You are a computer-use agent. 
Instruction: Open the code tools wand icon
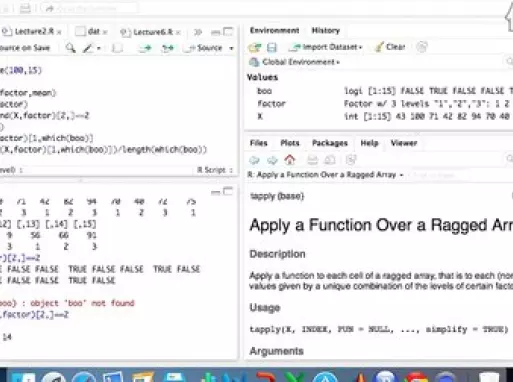tap(88, 48)
